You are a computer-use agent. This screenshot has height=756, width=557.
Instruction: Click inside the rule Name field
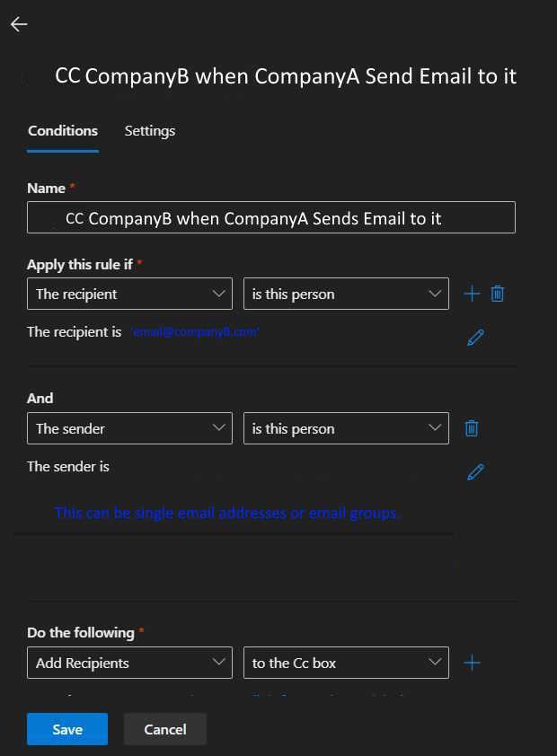pos(270,217)
